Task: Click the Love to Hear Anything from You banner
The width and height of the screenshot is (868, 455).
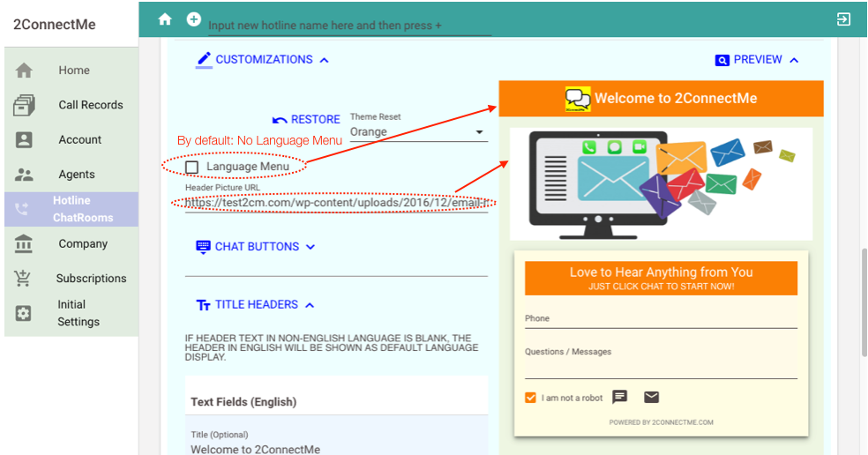Action: [x=661, y=278]
